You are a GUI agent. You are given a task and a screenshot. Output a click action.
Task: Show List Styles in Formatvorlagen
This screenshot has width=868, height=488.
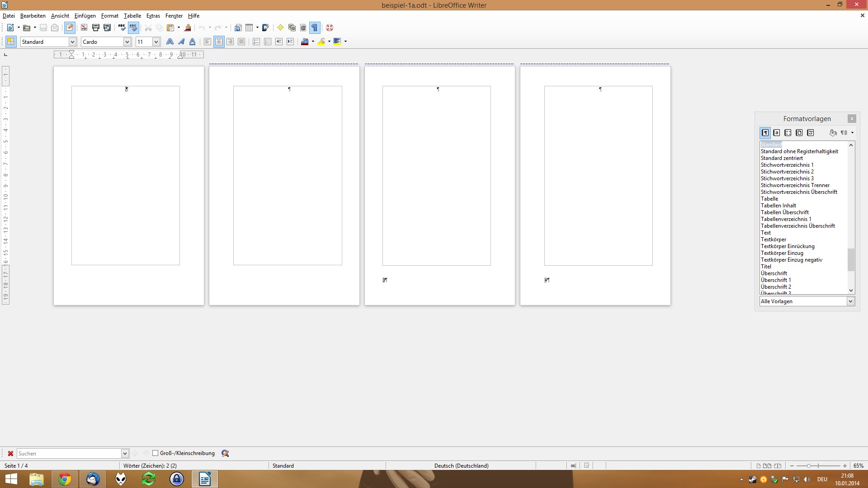(811, 133)
